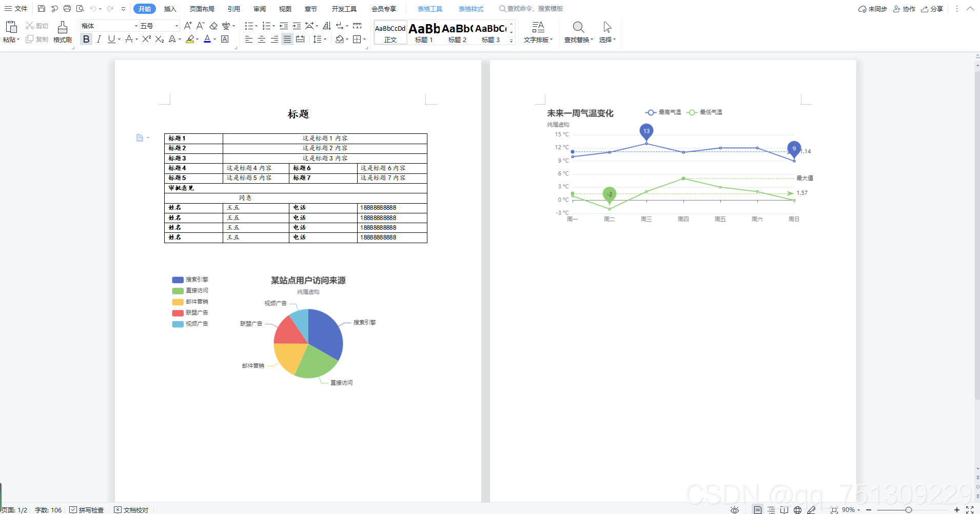Decrease font size with A- icon
Image resolution: width=980 pixels, height=514 pixels.
pyautogui.click(x=201, y=26)
